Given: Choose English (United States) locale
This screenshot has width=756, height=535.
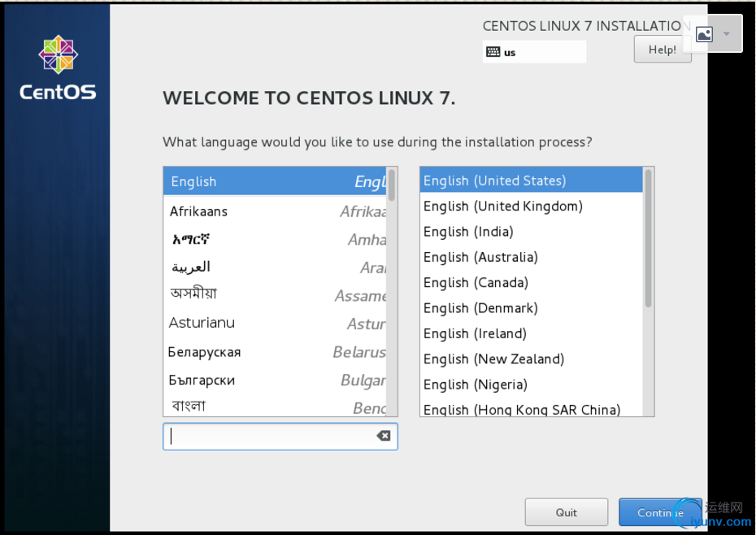Looking at the screenshot, I should click(x=532, y=181).
